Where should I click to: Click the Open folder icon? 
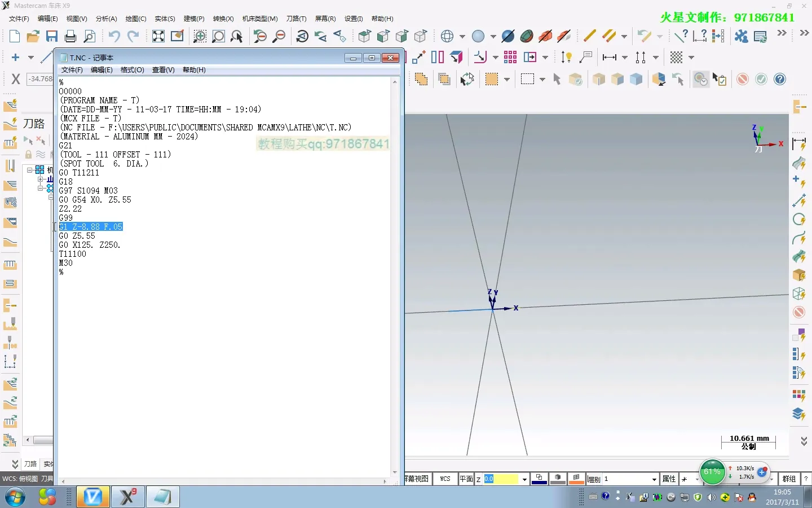33,37
